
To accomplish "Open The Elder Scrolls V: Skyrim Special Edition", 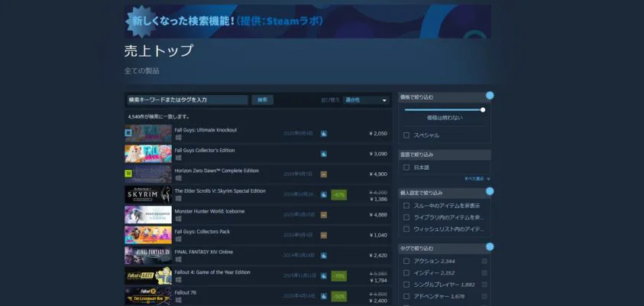I will 220,190.
